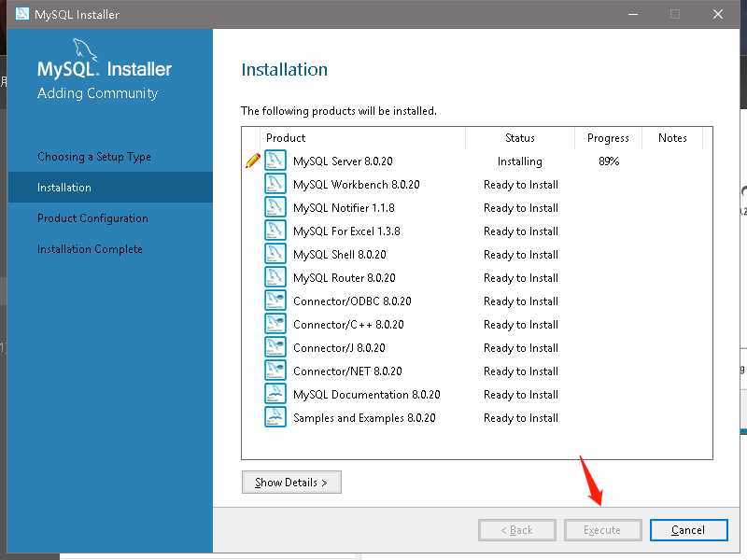Click the Connector/J 8.0.20 icon
The image size is (747, 560).
tap(275, 347)
